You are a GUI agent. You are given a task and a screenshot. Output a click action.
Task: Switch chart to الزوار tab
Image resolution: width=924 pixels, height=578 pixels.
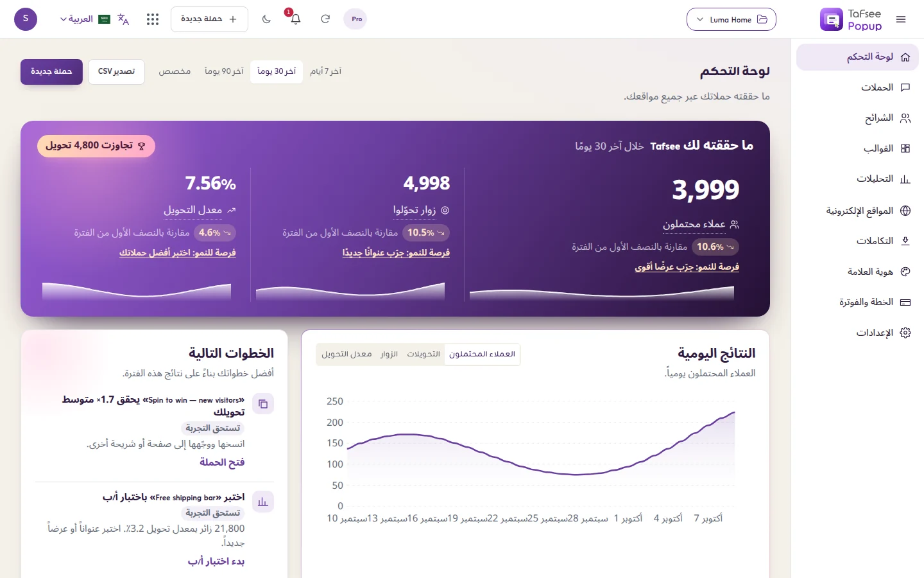389,355
